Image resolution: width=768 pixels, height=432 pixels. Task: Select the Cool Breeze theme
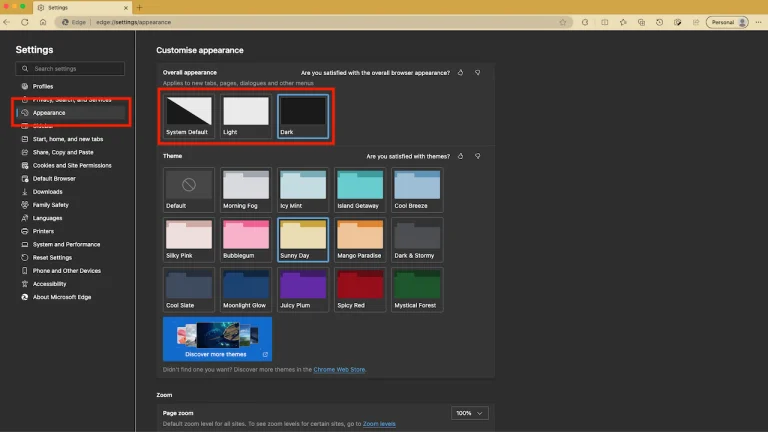[x=417, y=190]
